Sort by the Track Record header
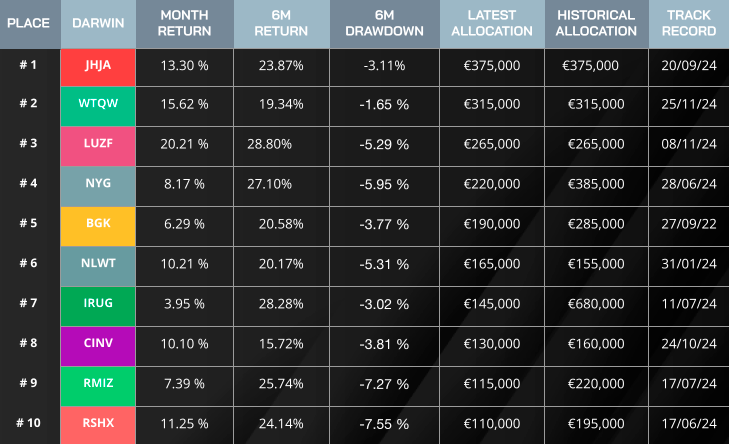The height and width of the screenshot is (444, 729). tap(688, 23)
